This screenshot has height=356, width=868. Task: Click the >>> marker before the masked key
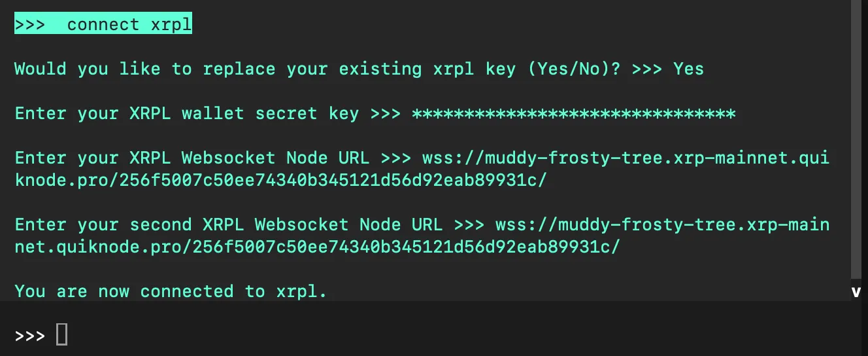pyautogui.click(x=386, y=114)
